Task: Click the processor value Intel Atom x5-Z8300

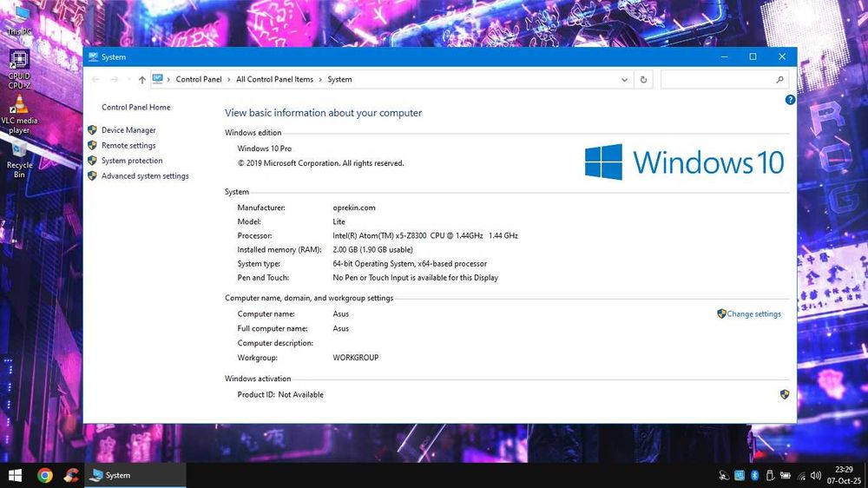Action: [425, 236]
